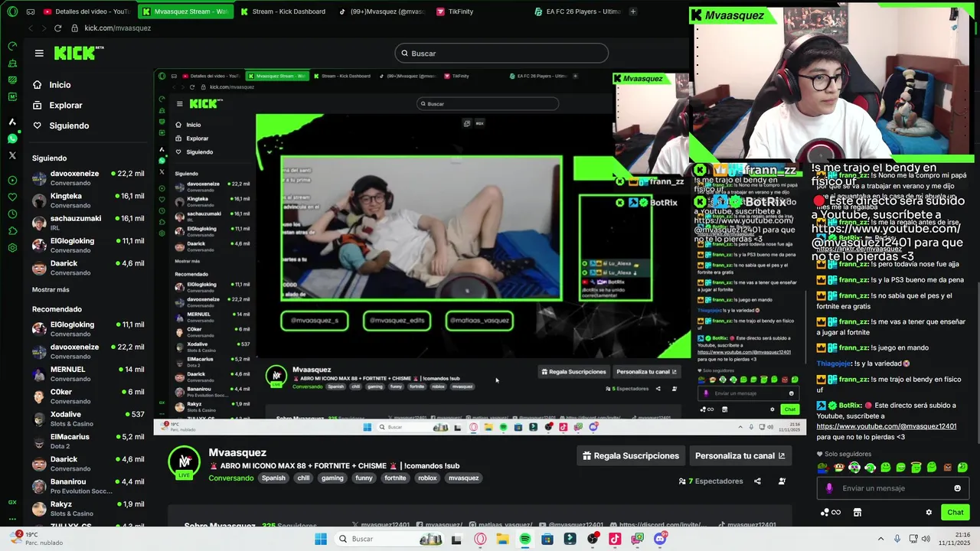Open sachauzumaki channel in sidebar
Image resolution: width=980 pixels, height=551 pixels.
coord(88,223)
